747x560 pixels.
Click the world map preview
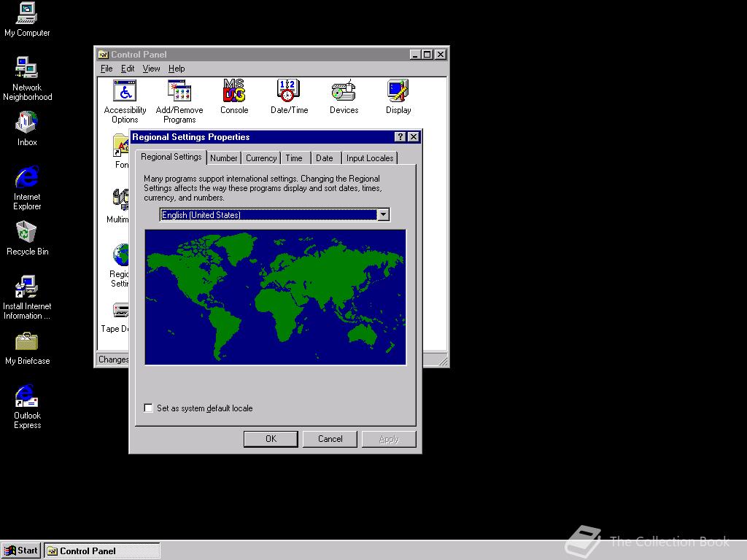[x=275, y=297]
